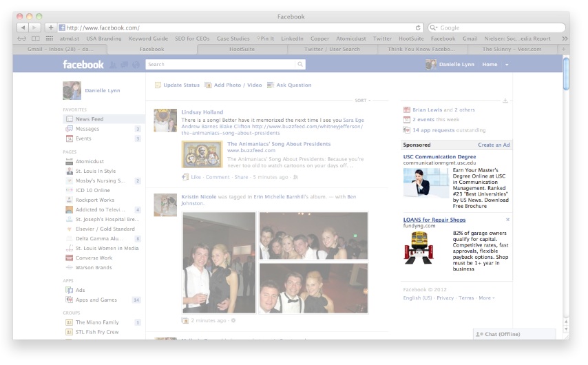Viewport: 588px width, 365px height.
Task: Show Top Sites grid icon
Action: tap(50, 39)
